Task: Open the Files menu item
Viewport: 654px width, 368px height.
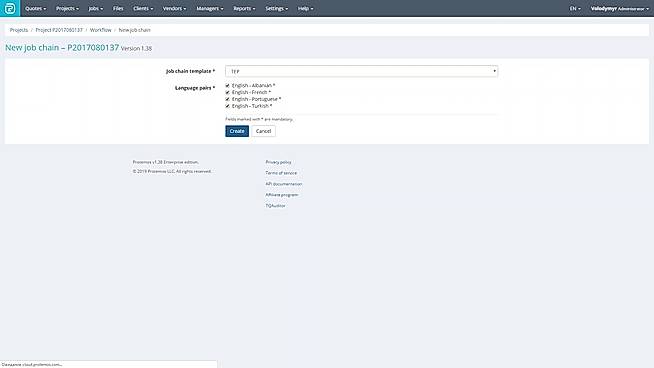Action: (118, 8)
